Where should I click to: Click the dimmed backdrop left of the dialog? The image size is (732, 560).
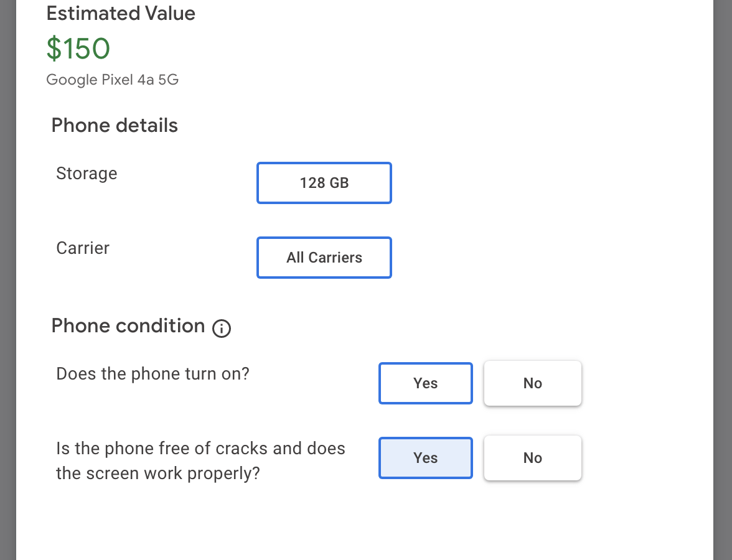tap(7, 280)
